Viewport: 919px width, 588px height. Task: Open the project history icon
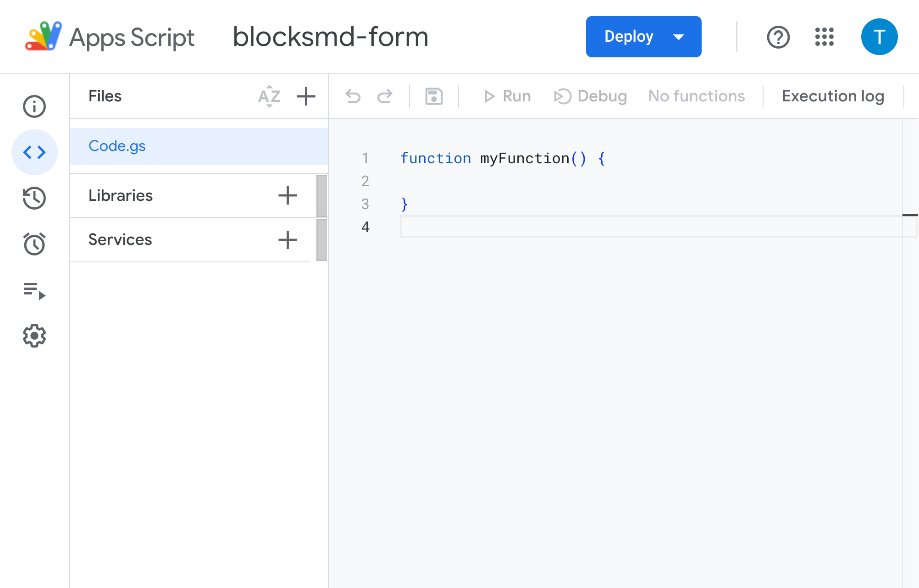(x=34, y=198)
